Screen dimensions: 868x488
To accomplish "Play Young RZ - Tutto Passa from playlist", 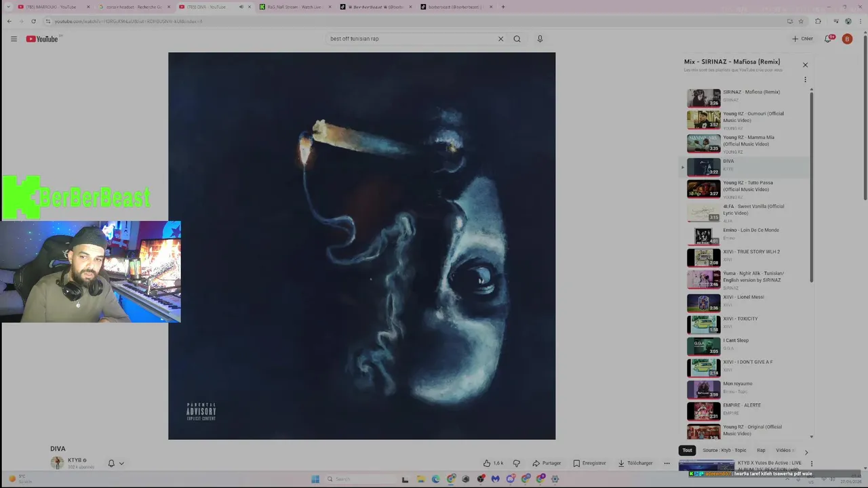I will coord(746,188).
